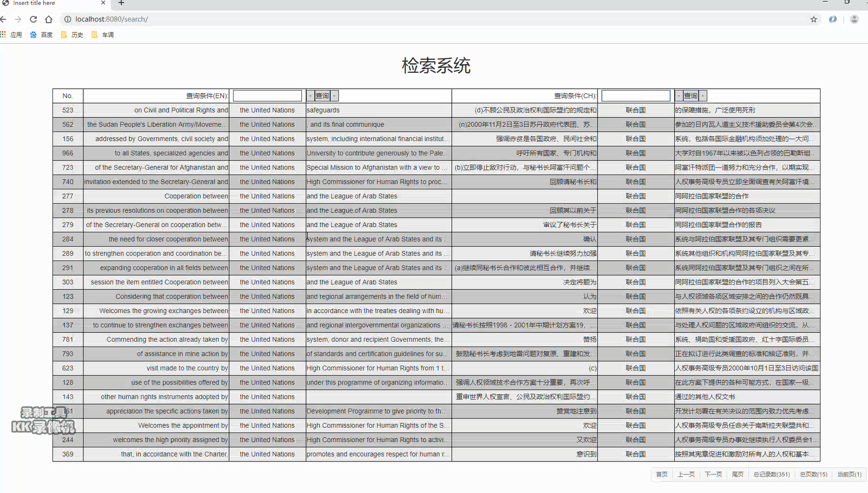Go to first page via 首页
868x493 pixels.
pos(661,474)
